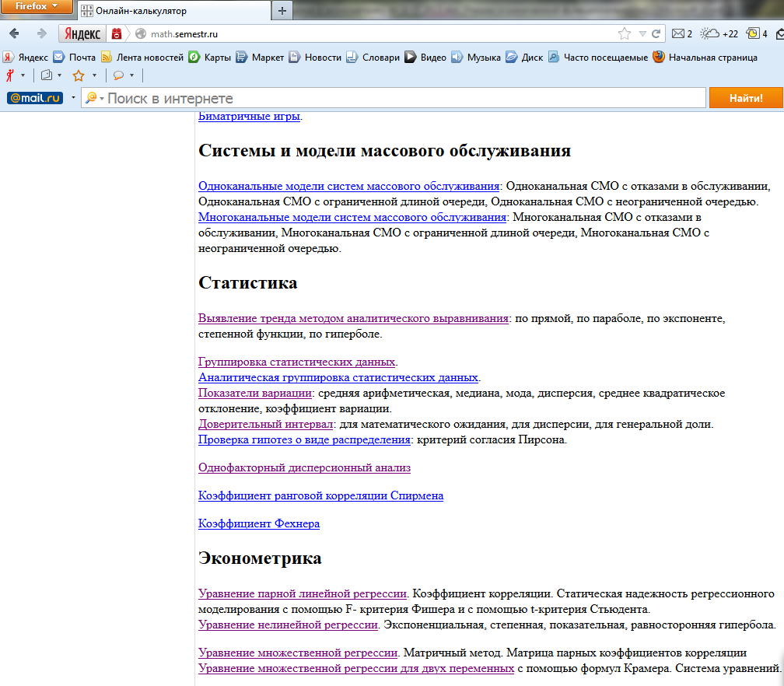Open Коэффициент ранговой корреляции Спирмена link

tap(321, 495)
